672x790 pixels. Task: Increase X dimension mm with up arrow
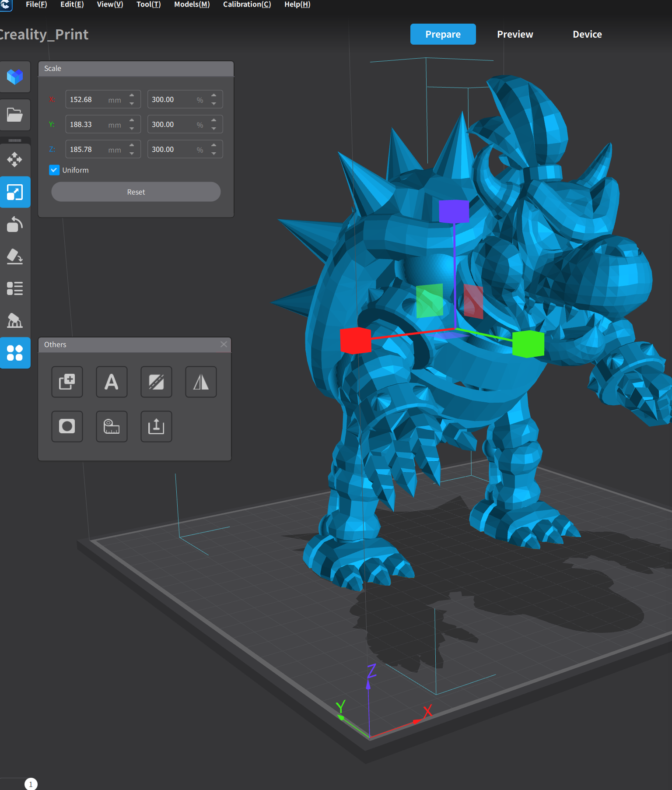pyautogui.click(x=132, y=95)
